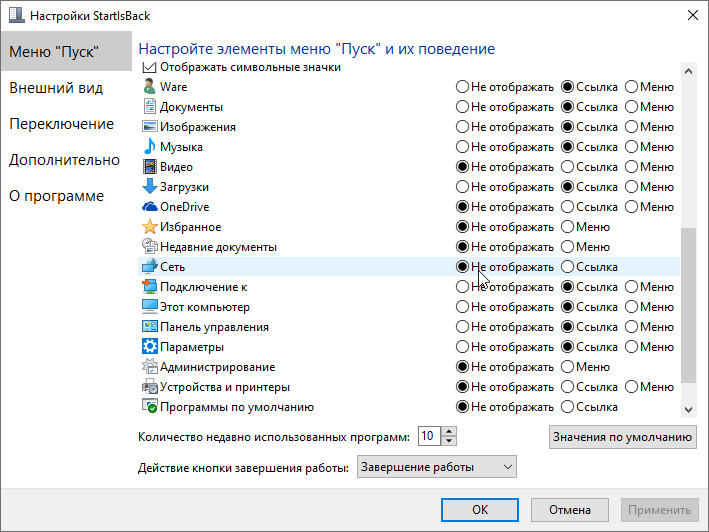Image resolution: width=709 pixels, height=532 pixels.
Task: Set Видео to Ссылка
Action: point(568,167)
